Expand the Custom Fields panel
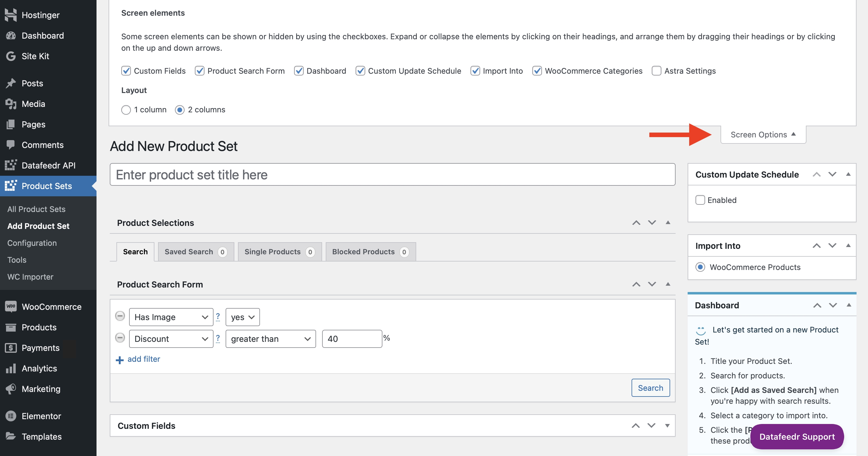The image size is (868, 456). 667,425
